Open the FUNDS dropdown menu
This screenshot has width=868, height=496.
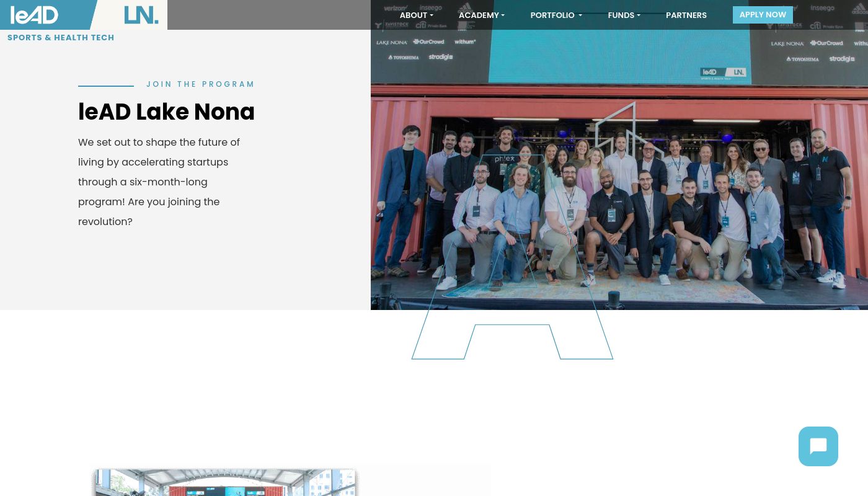[x=624, y=15]
